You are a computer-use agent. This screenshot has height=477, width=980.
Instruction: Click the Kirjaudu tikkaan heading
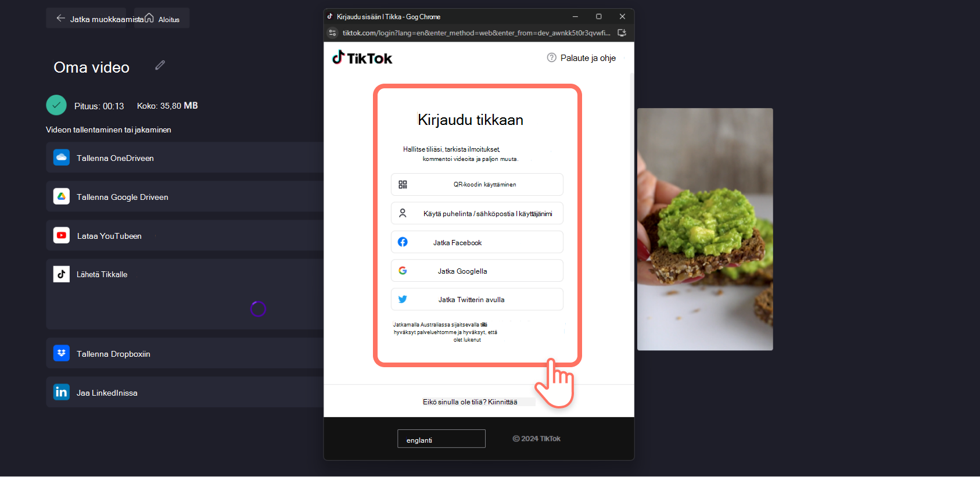point(471,120)
